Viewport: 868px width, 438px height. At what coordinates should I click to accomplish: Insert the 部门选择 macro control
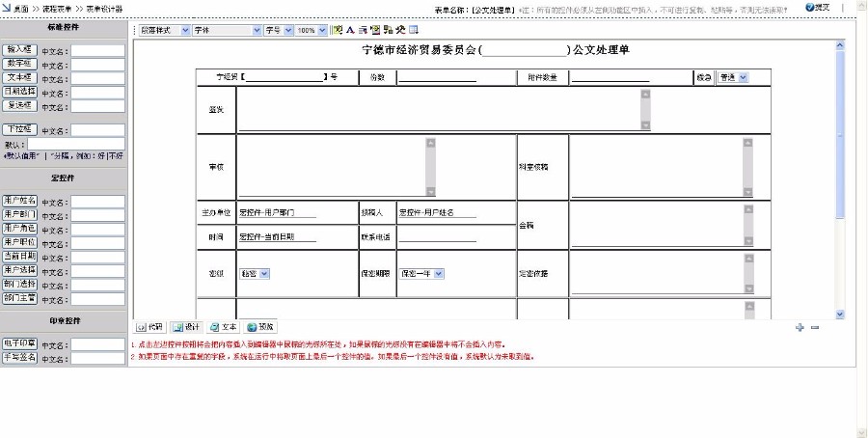tap(20, 284)
